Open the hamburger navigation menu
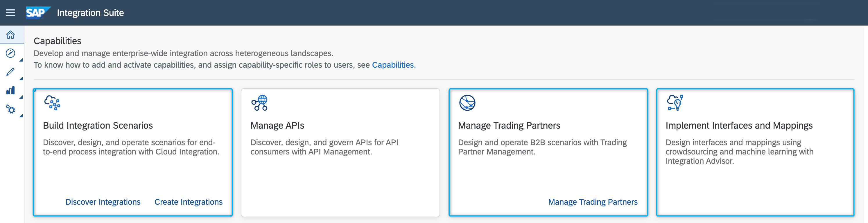The width and height of the screenshot is (868, 223). click(10, 13)
